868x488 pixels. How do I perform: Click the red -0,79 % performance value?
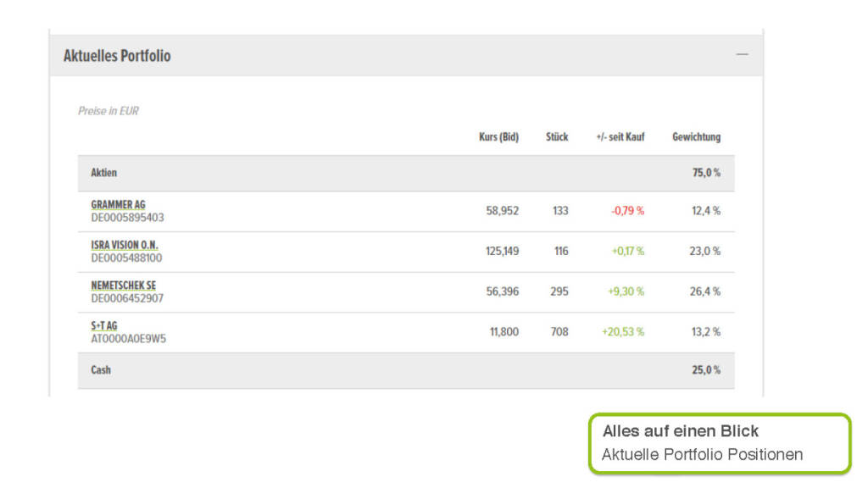pyautogui.click(x=627, y=211)
